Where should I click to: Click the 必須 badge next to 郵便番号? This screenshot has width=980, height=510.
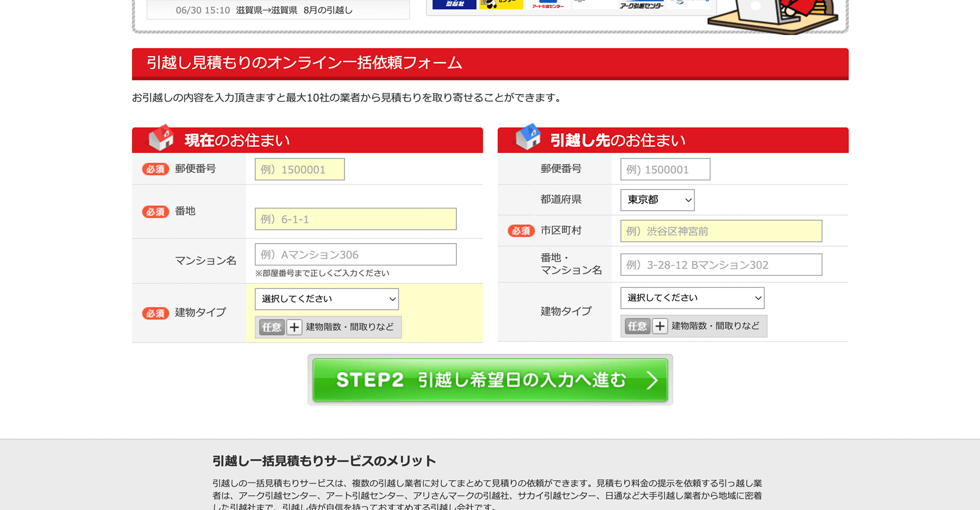[156, 169]
